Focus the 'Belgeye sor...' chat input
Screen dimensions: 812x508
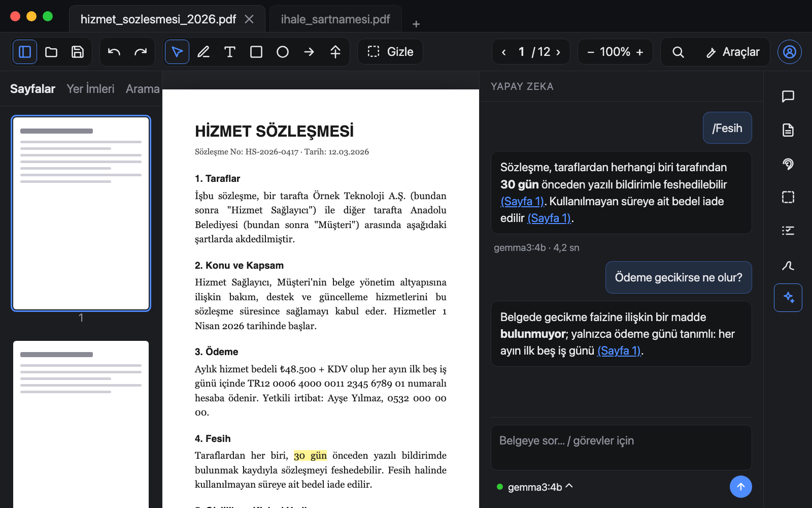(x=621, y=447)
